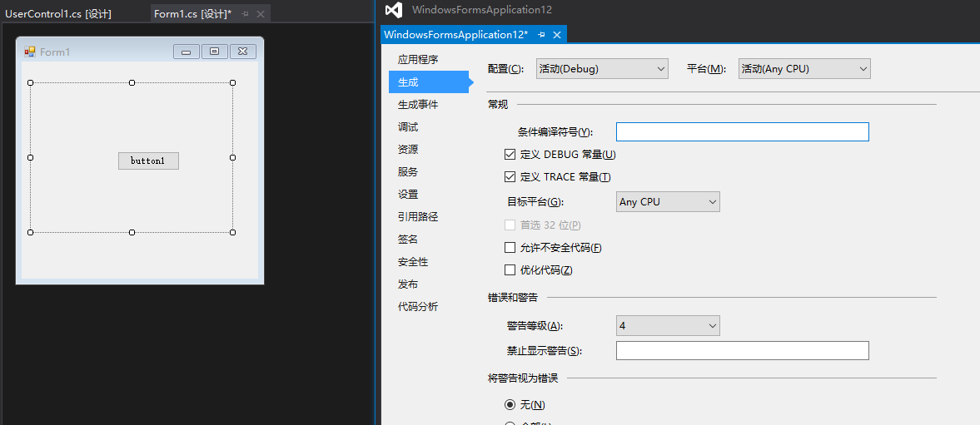The width and height of the screenshot is (980, 425).
Task: Select the 无 radio button
Action: click(x=510, y=405)
